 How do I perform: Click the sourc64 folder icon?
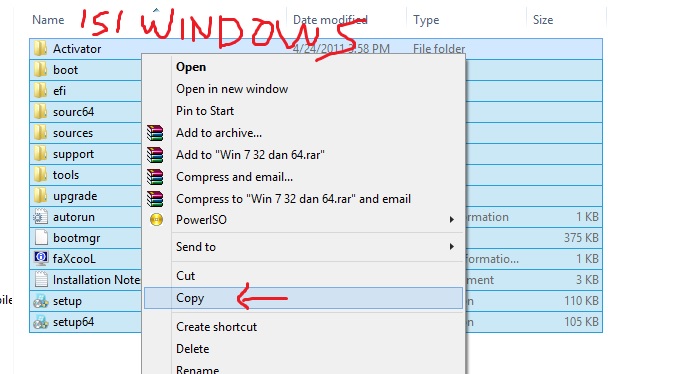coord(40,112)
